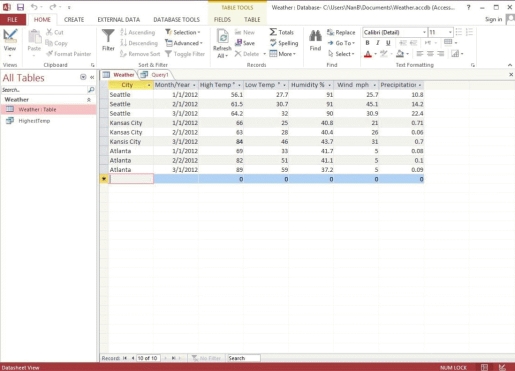Run Spelling check
The width and height of the screenshot is (515, 371).
[273, 43]
